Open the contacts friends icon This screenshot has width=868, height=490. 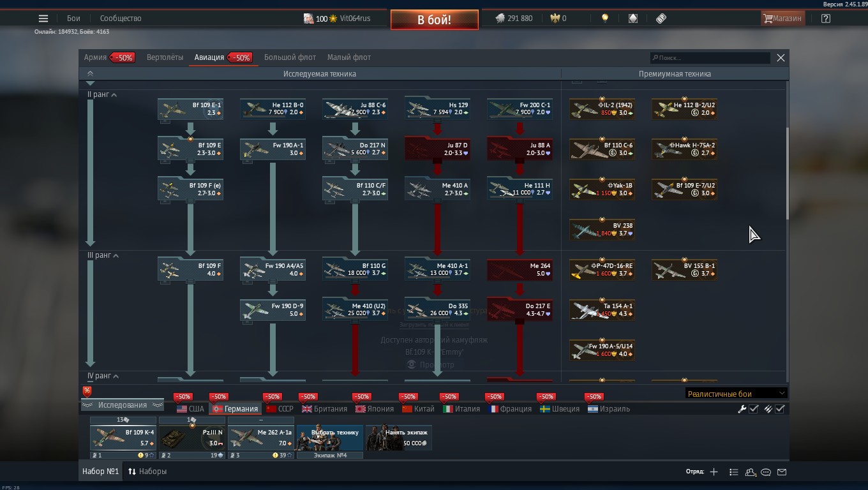(x=751, y=471)
